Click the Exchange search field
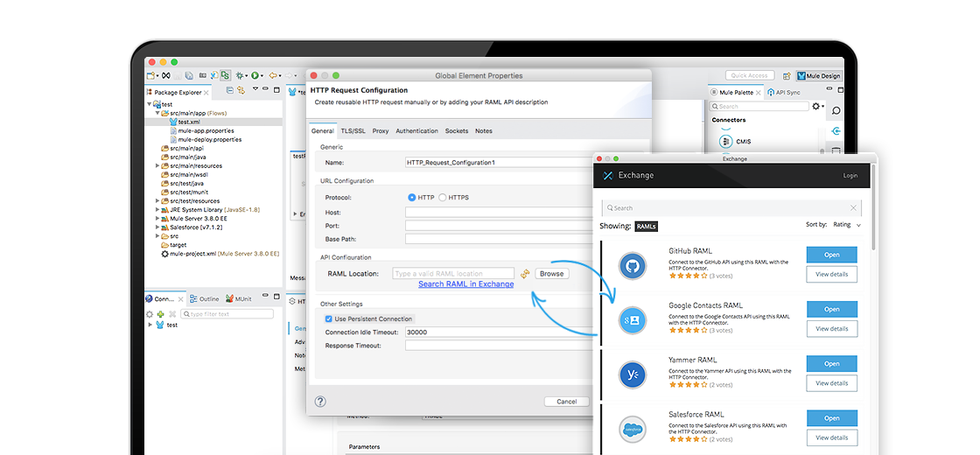Viewport: 980px width, 455px height. pyautogui.click(x=731, y=207)
